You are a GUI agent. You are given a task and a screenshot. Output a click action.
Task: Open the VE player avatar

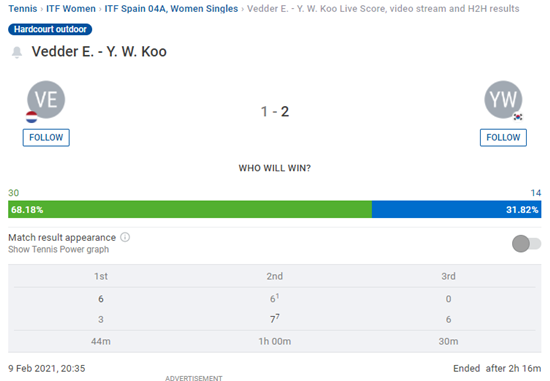46,99
